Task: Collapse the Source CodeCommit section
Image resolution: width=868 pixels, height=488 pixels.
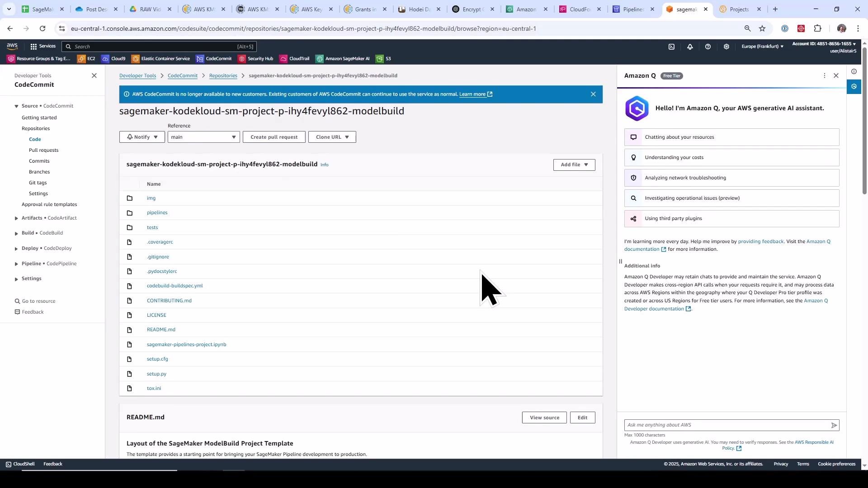Action: coord(16,106)
